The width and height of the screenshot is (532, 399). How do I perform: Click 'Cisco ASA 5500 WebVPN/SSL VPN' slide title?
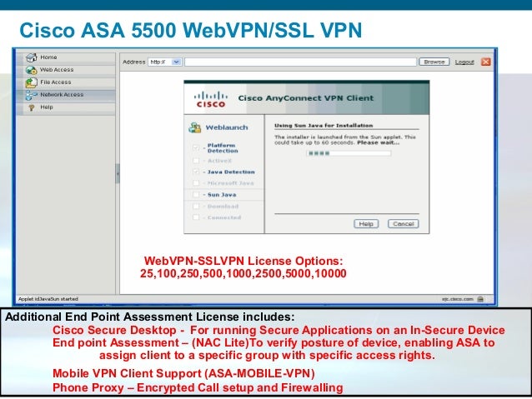[x=191, y=30]
